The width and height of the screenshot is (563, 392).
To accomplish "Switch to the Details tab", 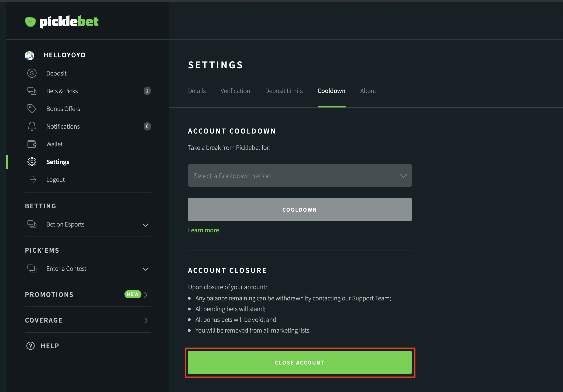I will (197, 91).
